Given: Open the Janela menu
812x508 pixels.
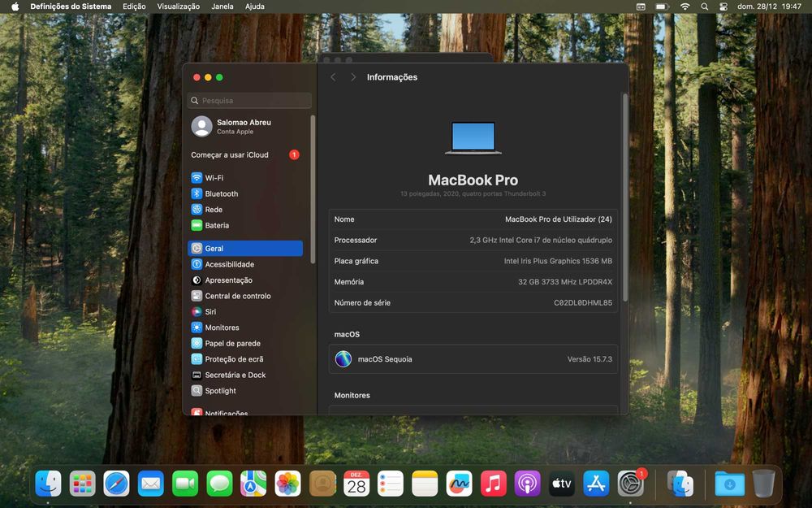Looking at the screenshot, I should (222, 7).
